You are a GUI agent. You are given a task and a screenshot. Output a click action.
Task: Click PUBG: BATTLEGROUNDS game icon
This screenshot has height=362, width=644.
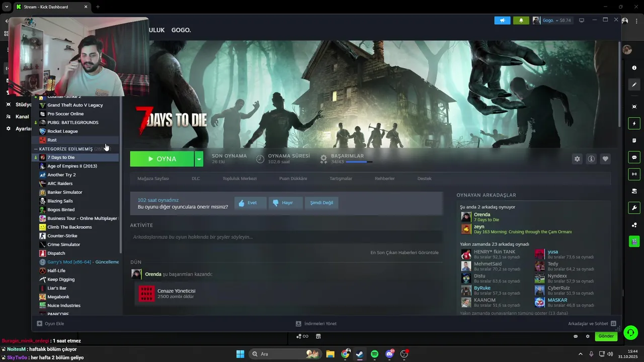pyautogui.click(x=42, y=123)
